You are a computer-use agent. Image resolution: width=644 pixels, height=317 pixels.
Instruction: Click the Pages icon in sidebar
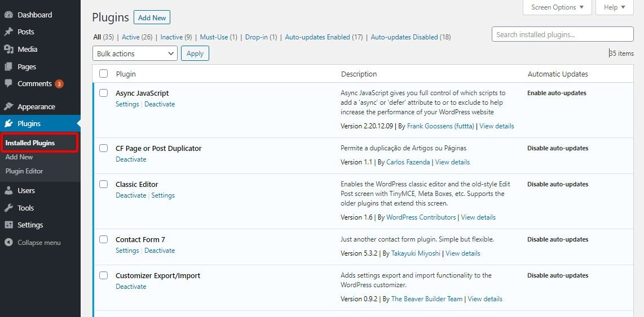8,66
